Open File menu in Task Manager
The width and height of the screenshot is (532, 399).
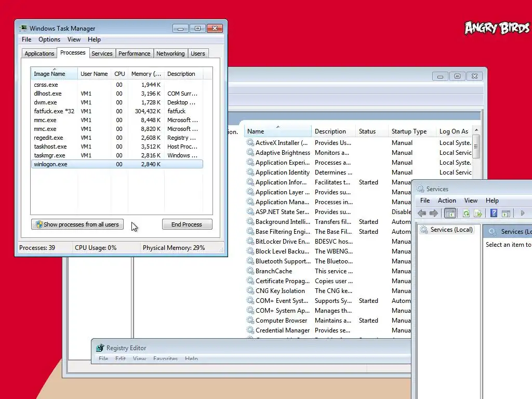point(26,39)
